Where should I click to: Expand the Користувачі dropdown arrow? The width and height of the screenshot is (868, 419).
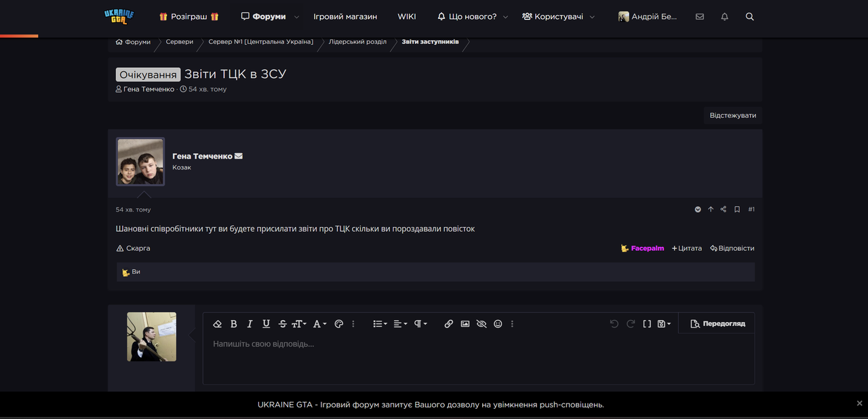click(592, 17)
